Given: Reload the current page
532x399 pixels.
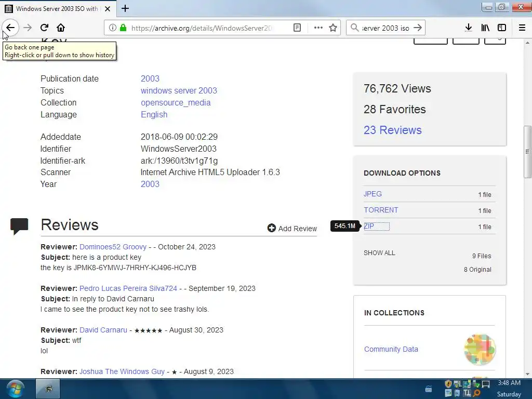Looking at the screenshot, I should 44,28.
